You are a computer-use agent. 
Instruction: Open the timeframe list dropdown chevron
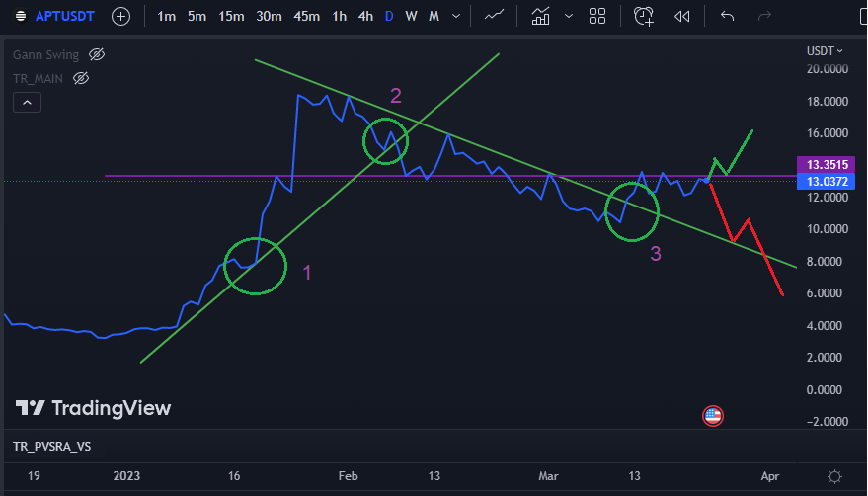[456, 16]
